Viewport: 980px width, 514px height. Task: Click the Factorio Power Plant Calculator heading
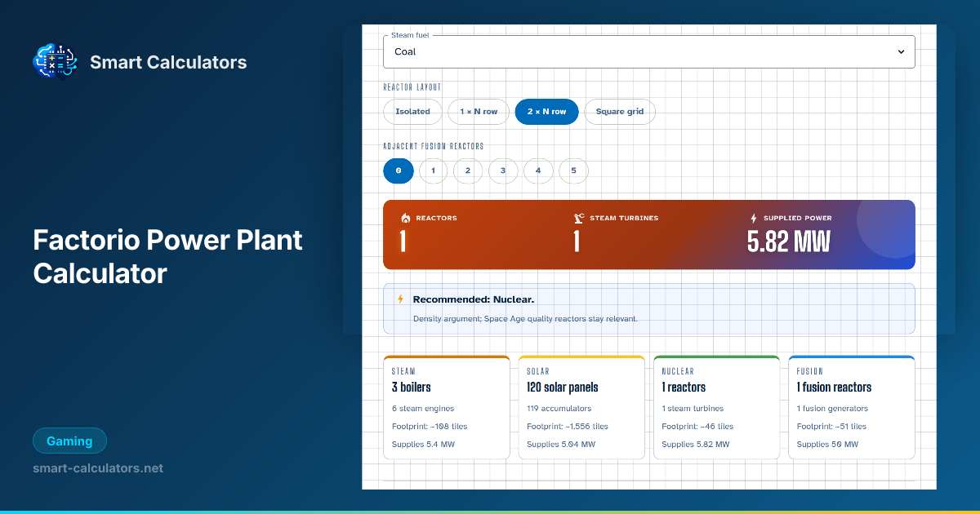pyautogui.click(x=168, y=256)
